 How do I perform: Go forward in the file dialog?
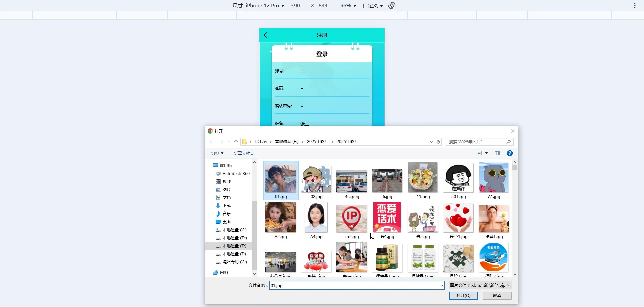click(221, 142)
